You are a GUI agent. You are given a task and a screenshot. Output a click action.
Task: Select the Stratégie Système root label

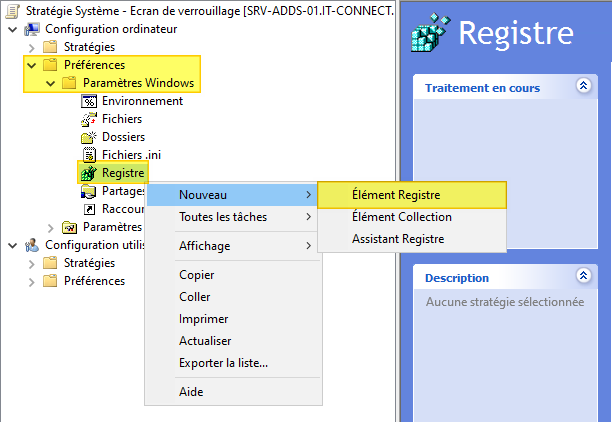tap(210, 11)
